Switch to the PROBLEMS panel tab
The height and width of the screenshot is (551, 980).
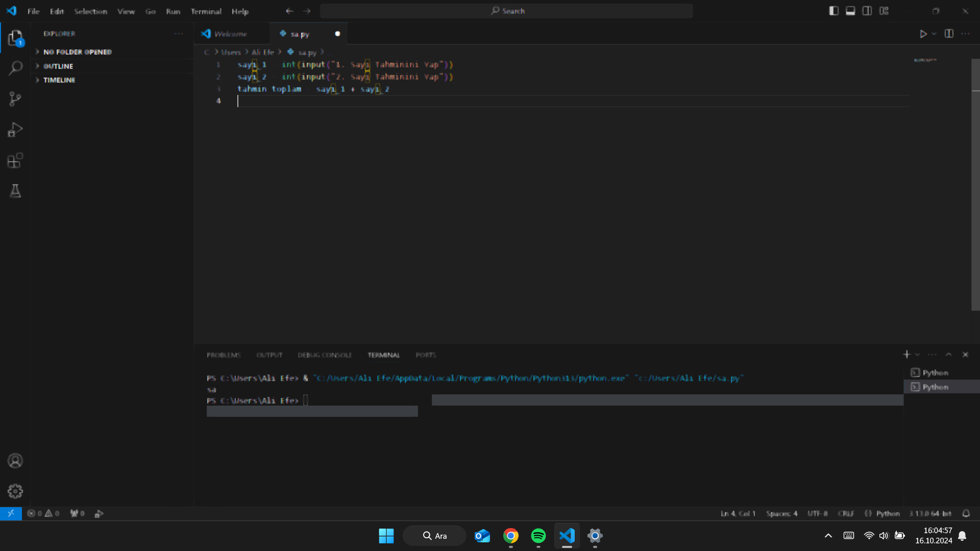point(224,355)
